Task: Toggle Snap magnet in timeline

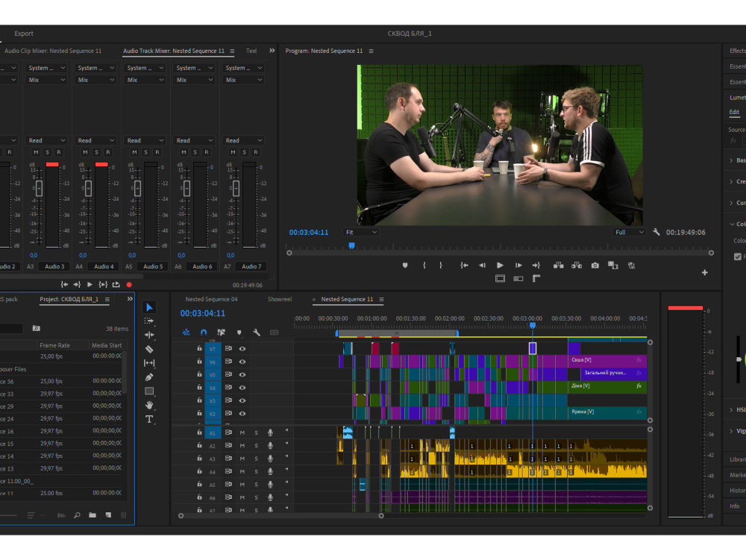Action: tap(204, 333)
